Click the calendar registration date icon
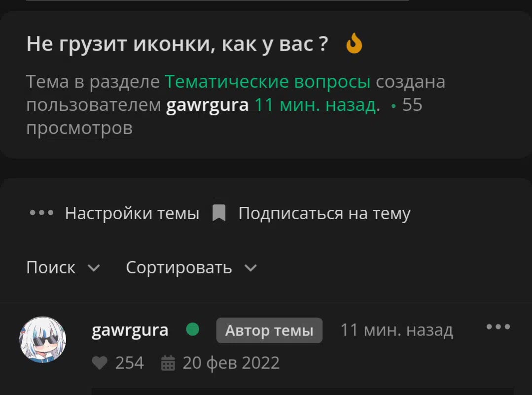This screenshot has height=395, width=532. pyautogui.click(x=168, y=363)
